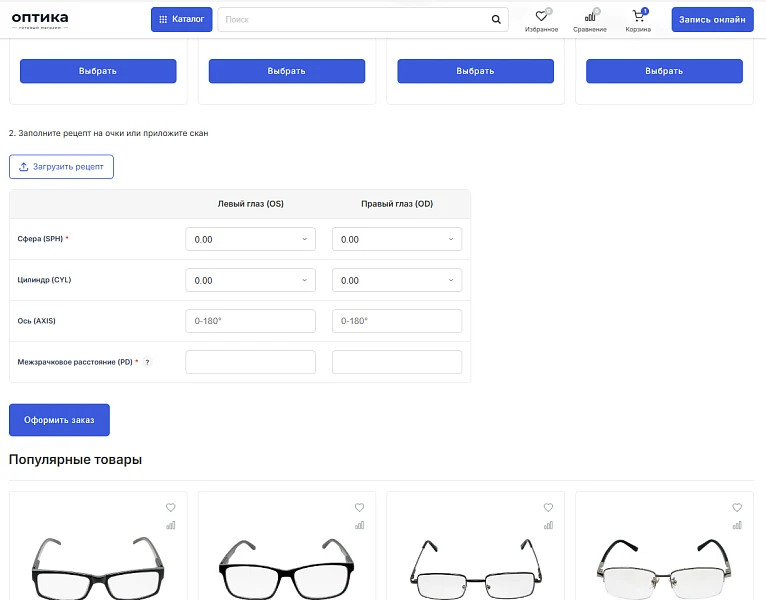The height and width of the screenshot is (600, 766).
Task: Click the first Выбрать button
Action: [98, 71]
